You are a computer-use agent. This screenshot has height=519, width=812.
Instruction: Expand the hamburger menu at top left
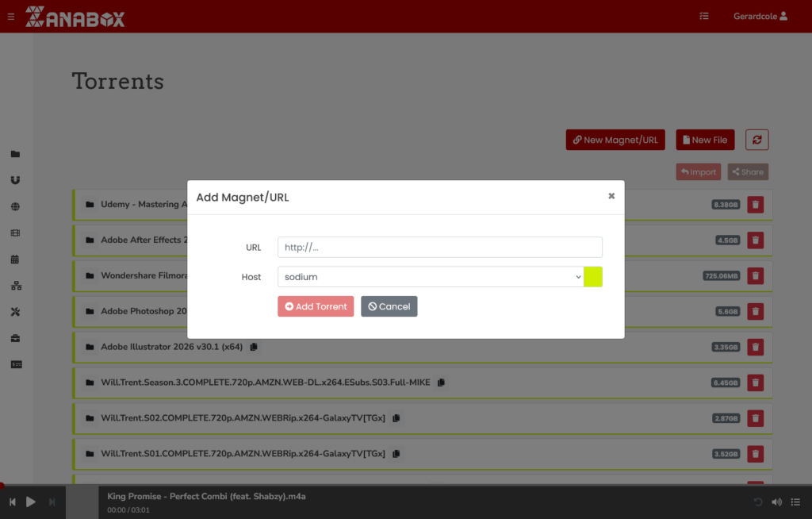click(10, 15)
